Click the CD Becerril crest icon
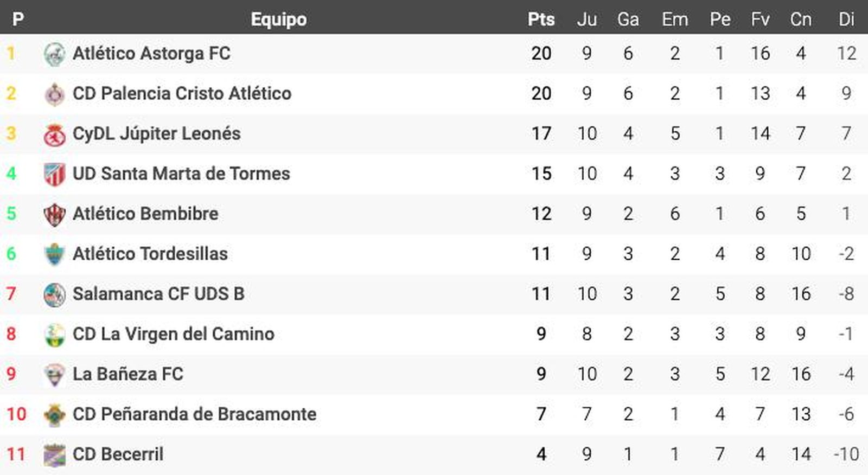 click(x=54, y=455)
